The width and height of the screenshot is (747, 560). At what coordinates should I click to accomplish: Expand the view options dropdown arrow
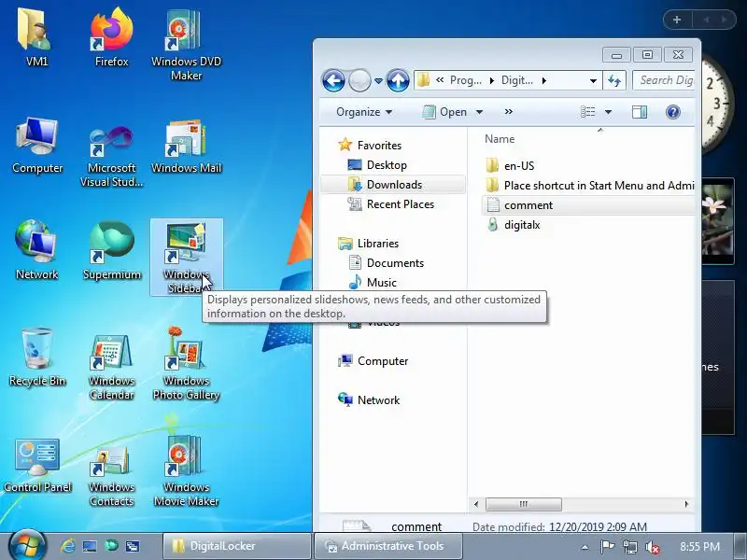click(608, 112)
